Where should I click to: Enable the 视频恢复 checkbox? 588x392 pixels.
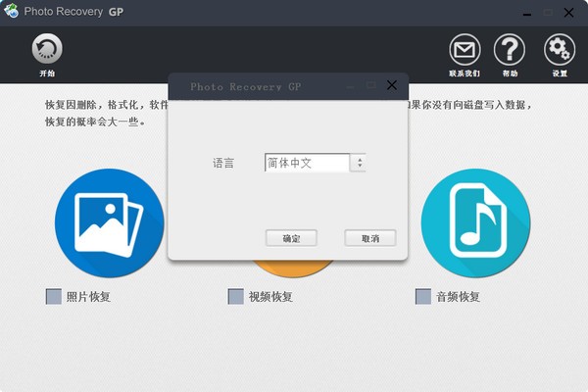236,296
